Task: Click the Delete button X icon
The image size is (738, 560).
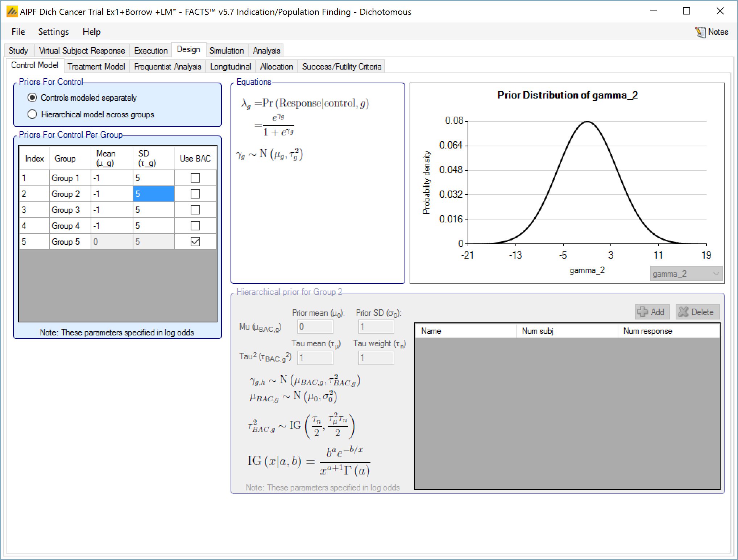Action: [683, 312]
